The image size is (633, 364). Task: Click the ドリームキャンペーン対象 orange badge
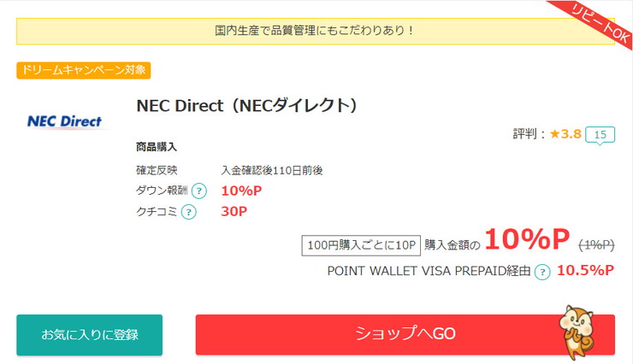pos(84,70)
